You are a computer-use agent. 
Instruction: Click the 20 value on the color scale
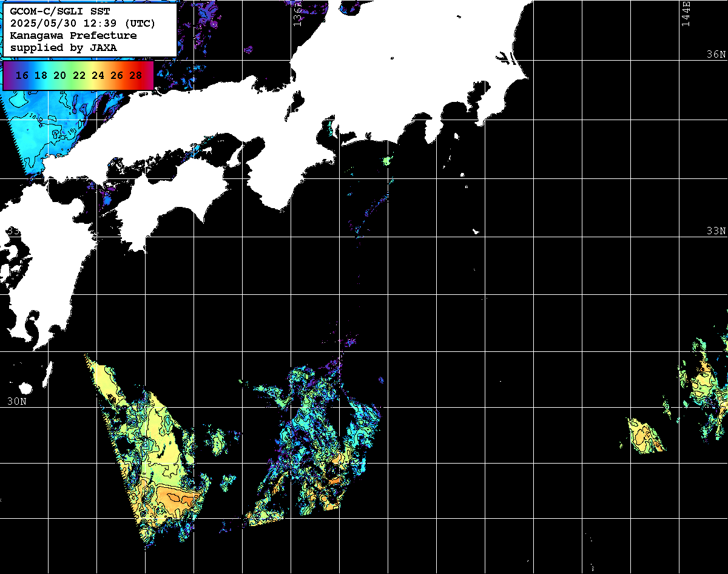pos(59,75)
